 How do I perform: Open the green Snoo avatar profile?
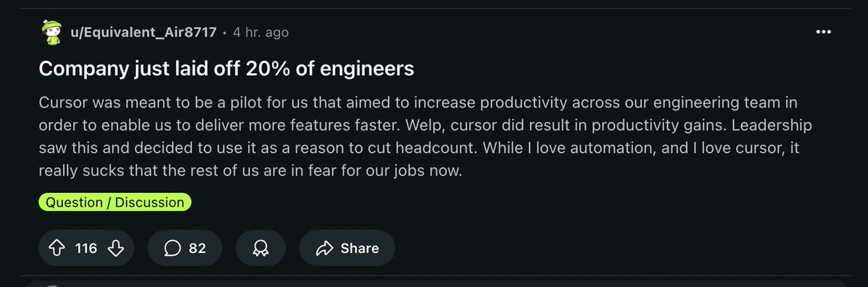pyautogui.click(x=51, y=32)
